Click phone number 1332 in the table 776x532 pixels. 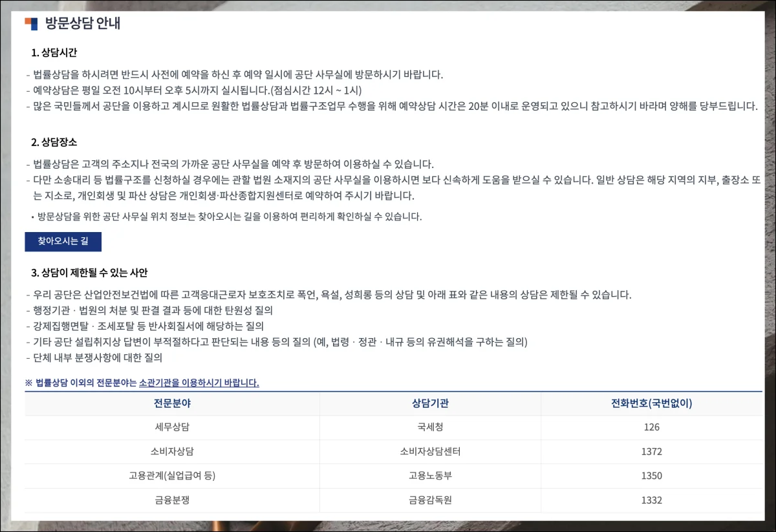tap(651, 500)
